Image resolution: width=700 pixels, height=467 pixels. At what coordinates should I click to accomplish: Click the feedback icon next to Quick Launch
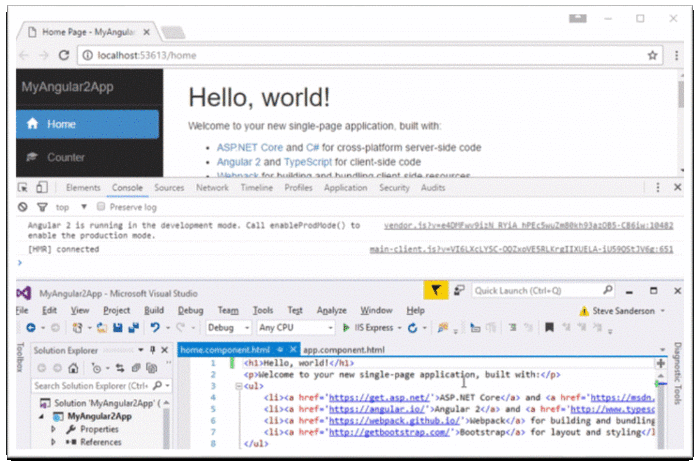click(x=459, y=291)
